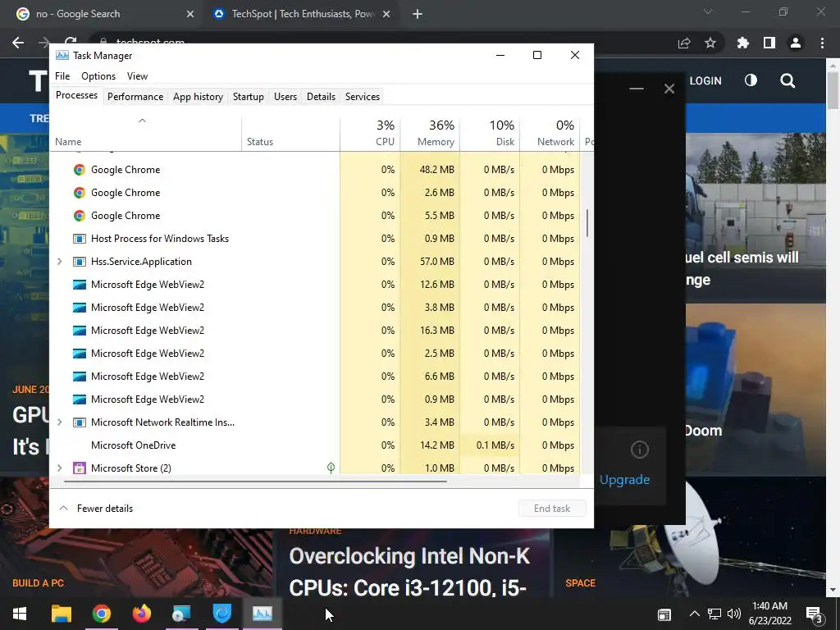Select the Google Chrome row using 2.6 MB
The height and width of the screenshot is (630, 840).
click(315, 193)
